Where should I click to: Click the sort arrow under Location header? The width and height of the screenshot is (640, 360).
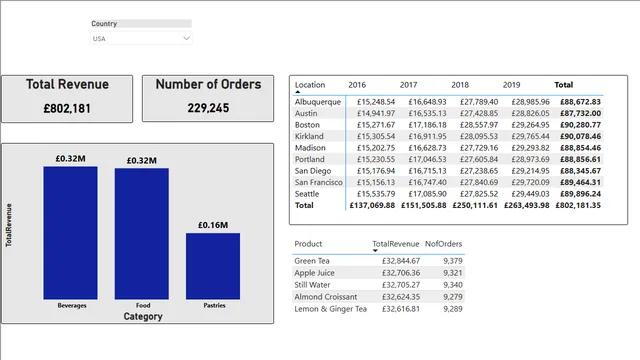298,92
